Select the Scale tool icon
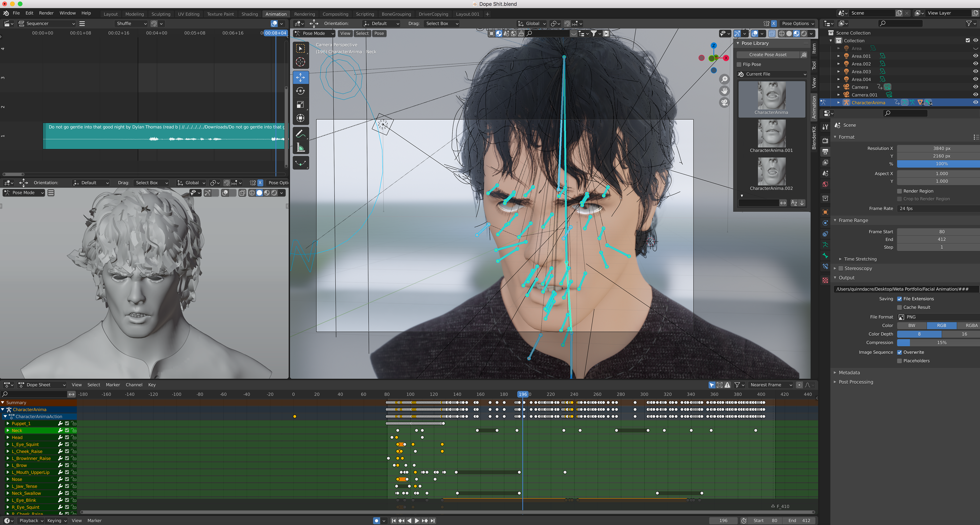Image resolution: width=980 pixels, height=525 pixels. (301, 105)
